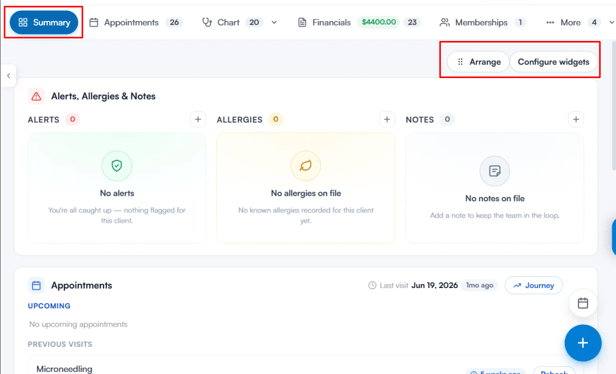The width and height of the screenshot is (616, 374).
Task: Open the Summary tab
Action: tap(44, 22)
